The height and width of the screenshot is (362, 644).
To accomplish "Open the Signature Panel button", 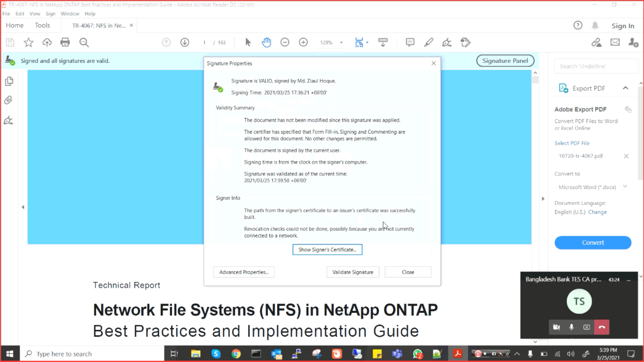I will click(x=505, y=61).
